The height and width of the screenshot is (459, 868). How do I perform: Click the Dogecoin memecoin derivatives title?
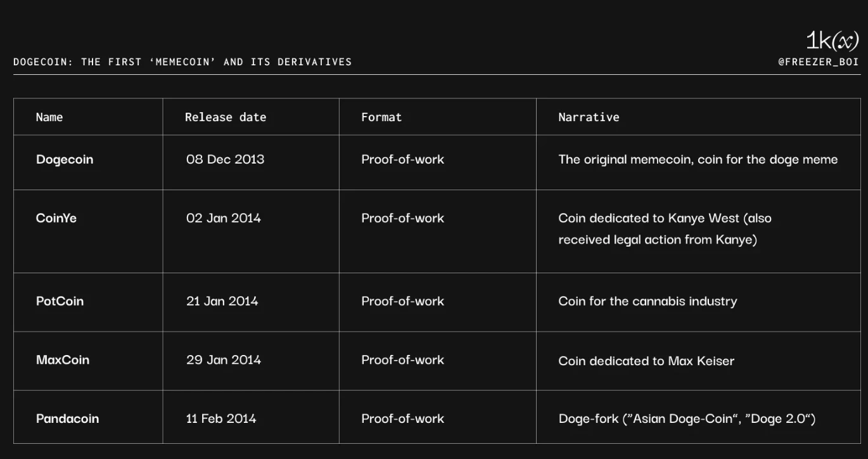182,62
